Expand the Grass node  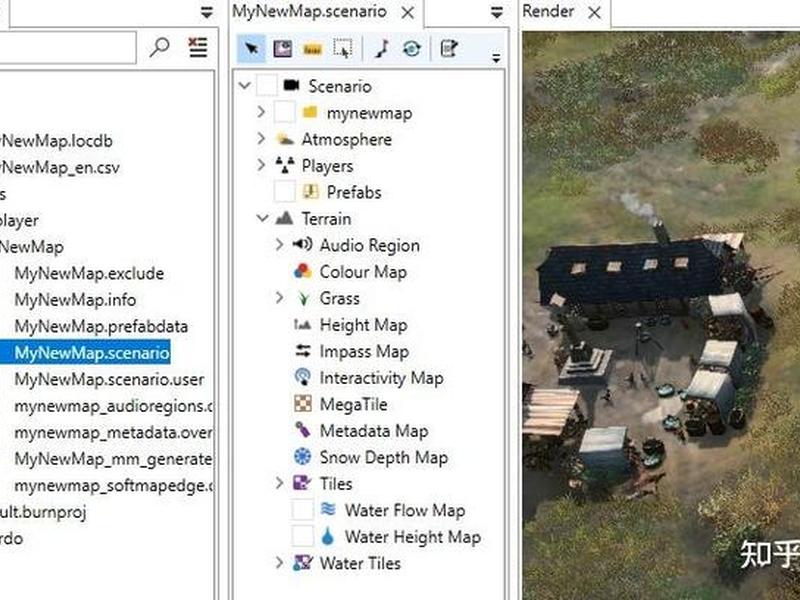[x=279, y=297]
